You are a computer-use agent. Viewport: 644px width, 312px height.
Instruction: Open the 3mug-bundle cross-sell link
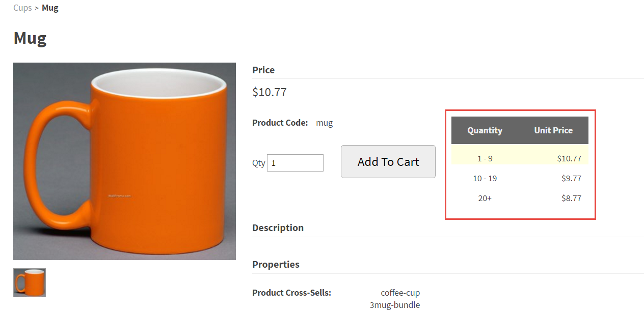point(395,305)
